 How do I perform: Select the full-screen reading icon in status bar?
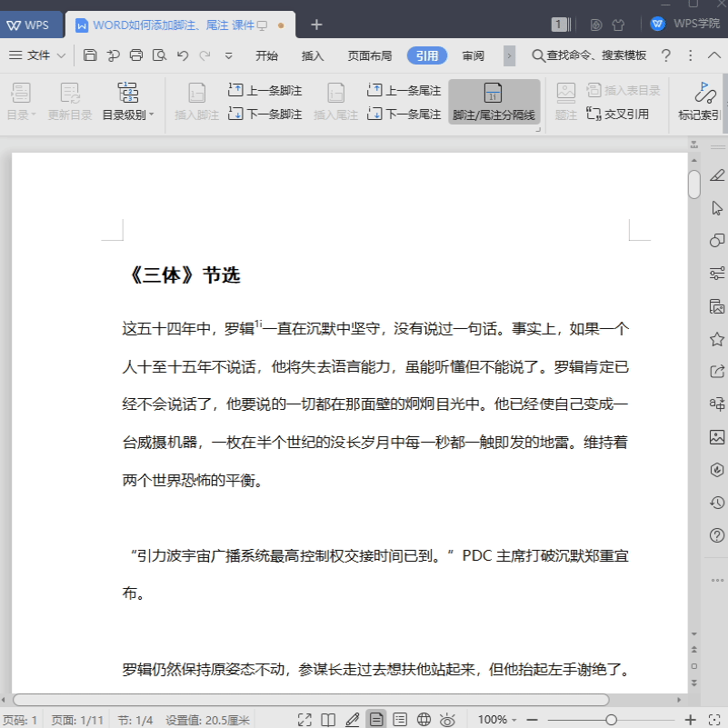coord(304,718)
